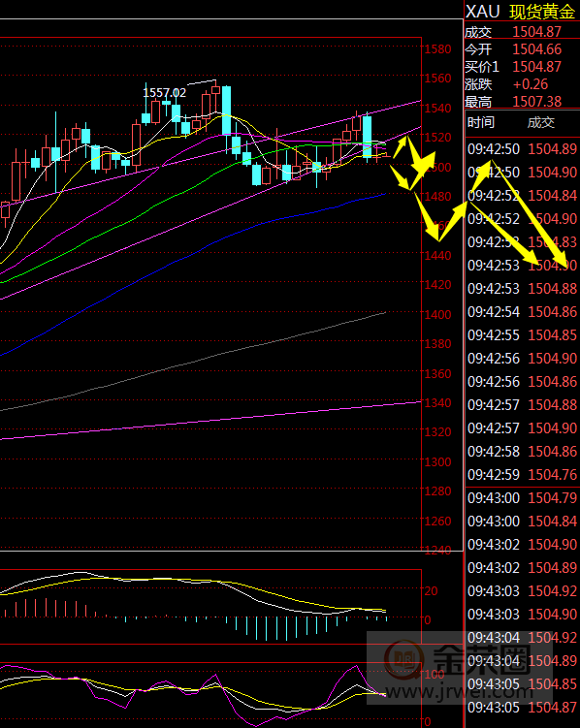Select the 09:43:02 tick priced 1504.90
Viewport: 580px width, 728px height.
523,544
